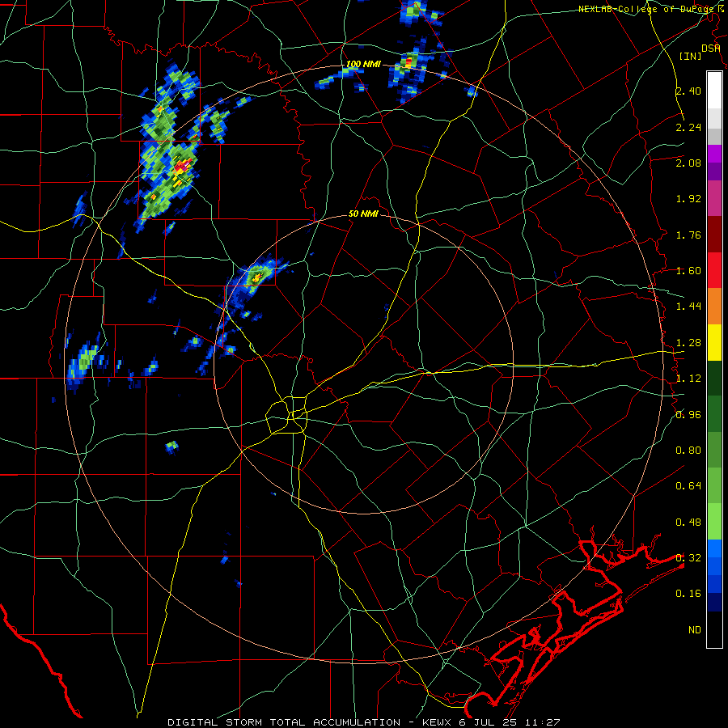Viewport: 728px width, 728px height.
Task: Click the 2.24 legend value
Action: pyautogui.click(x=688, y=127)
